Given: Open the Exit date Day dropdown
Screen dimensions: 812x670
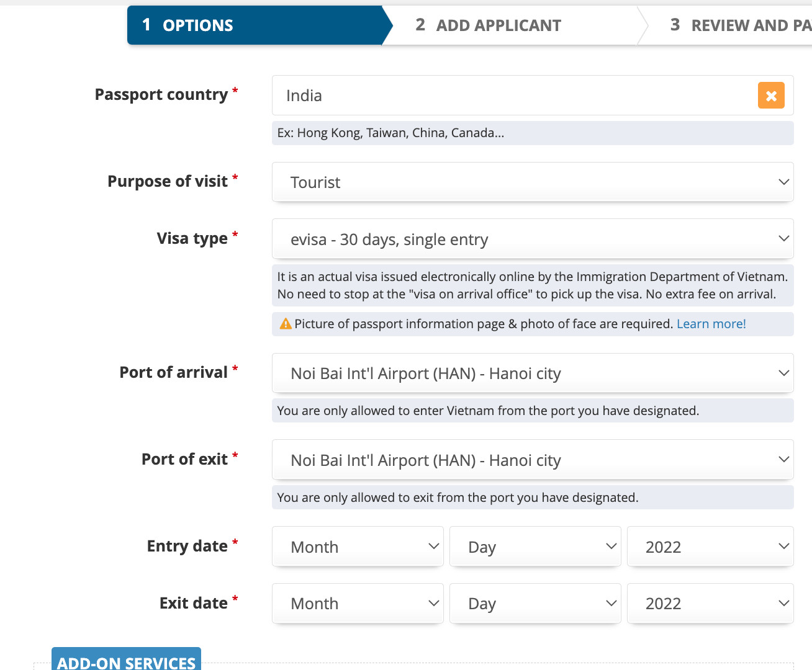Looking at the screenshot, I should 535,604.
